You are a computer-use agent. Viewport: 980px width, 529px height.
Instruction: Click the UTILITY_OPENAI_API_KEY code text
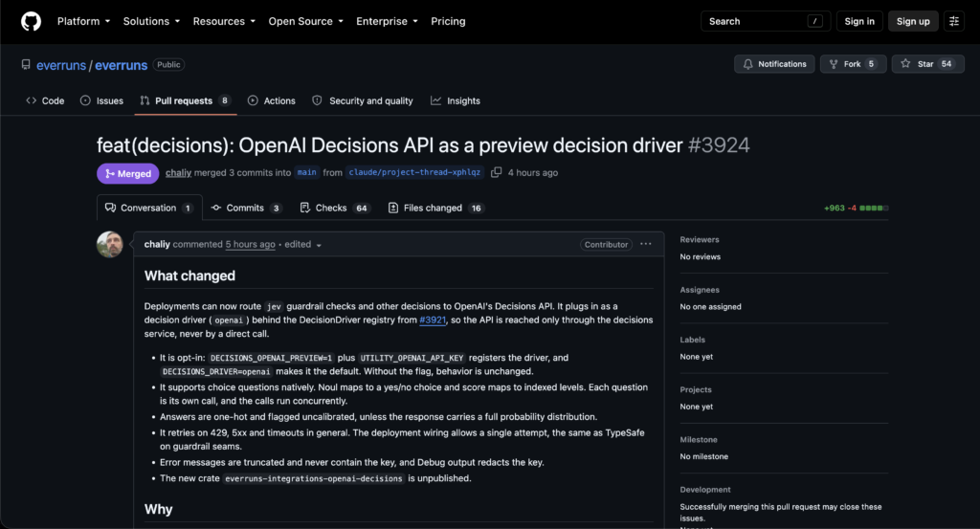coord(412,358)
